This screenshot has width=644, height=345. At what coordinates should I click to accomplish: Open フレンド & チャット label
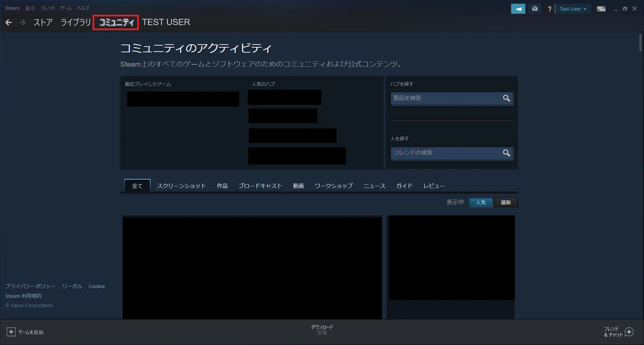tap(613, 332)
